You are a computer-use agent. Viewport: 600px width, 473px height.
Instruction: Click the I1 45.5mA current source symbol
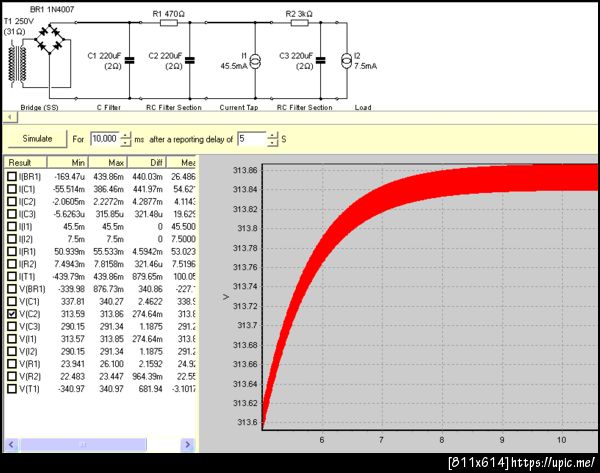[255, 61]
